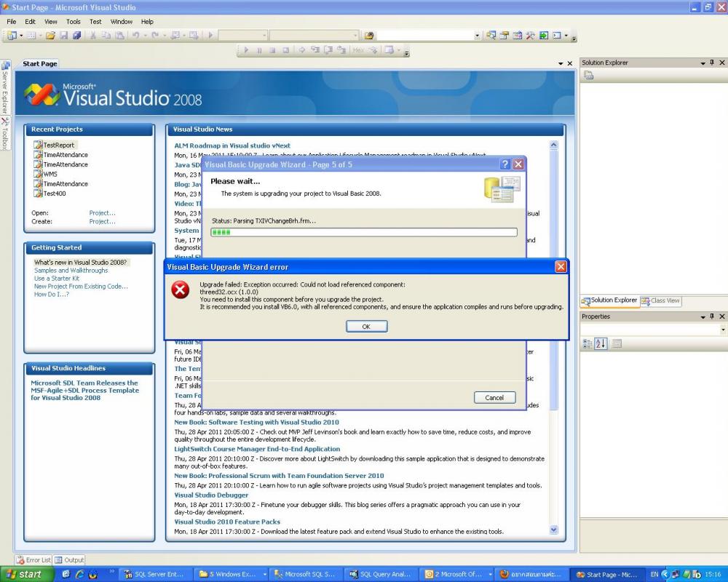This screenshot has width=728, height=582.
Task: Open the Test menu
Action: [x=95, y=21]
